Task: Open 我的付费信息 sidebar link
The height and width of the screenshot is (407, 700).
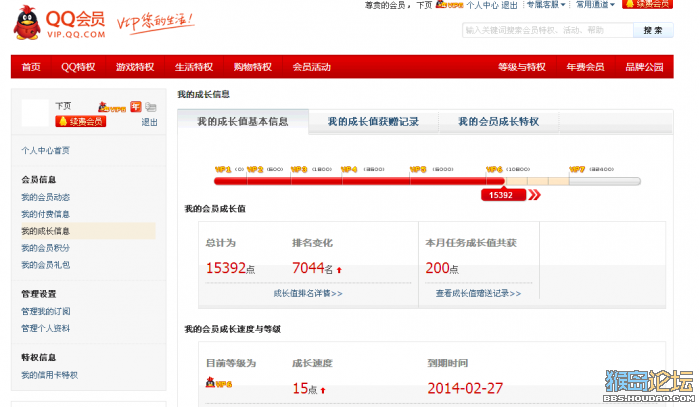Action: click(x=46, y=214)
